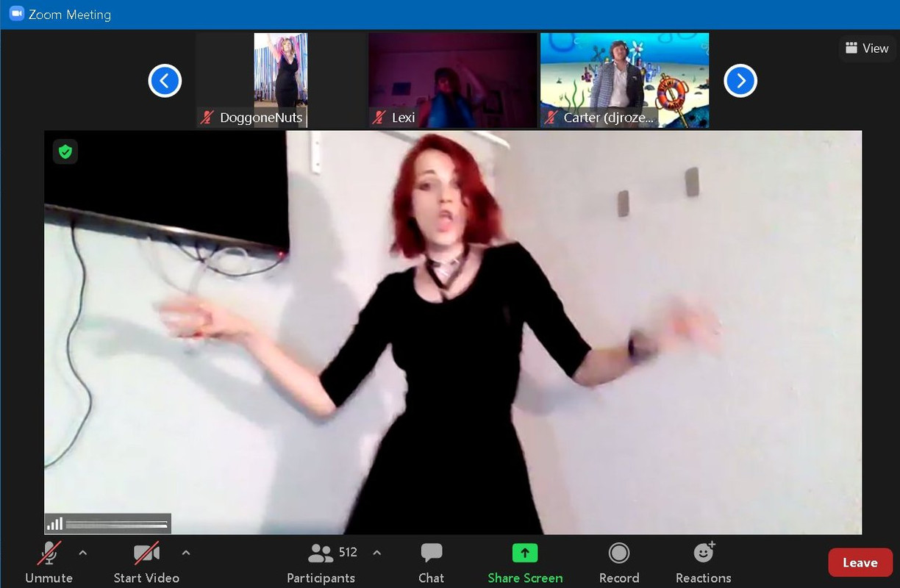Open the View layout menu
Screen dimensions: 900x588
(867, 49)
